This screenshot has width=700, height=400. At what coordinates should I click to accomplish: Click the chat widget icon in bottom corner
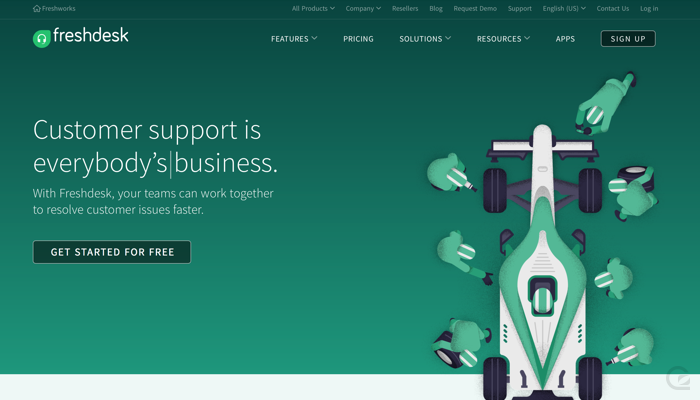(679, 379)
